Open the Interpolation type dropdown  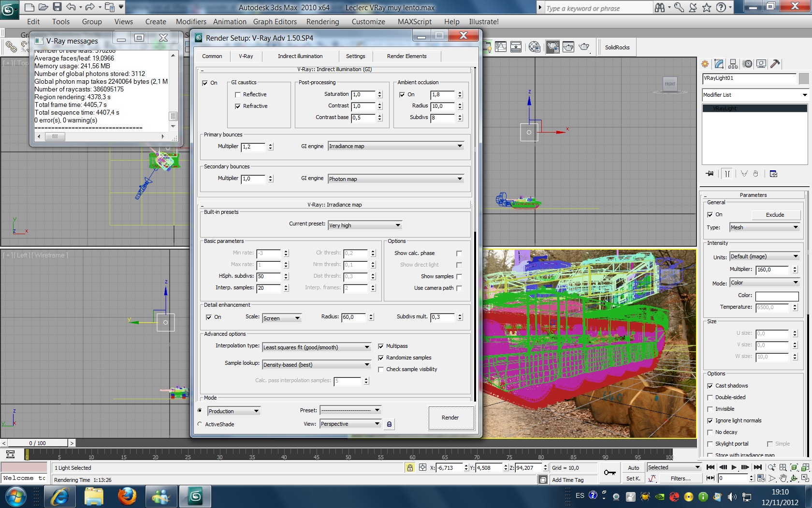(x=317, y=347)
